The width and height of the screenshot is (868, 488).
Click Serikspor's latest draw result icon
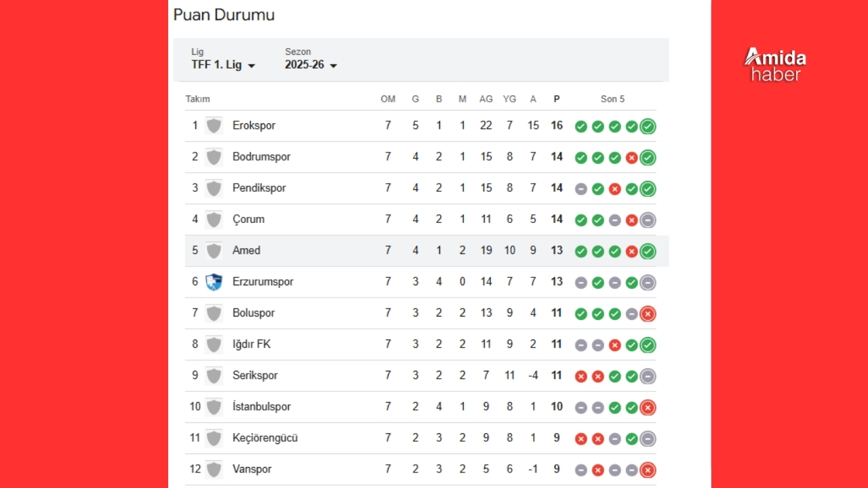point(648,376)
